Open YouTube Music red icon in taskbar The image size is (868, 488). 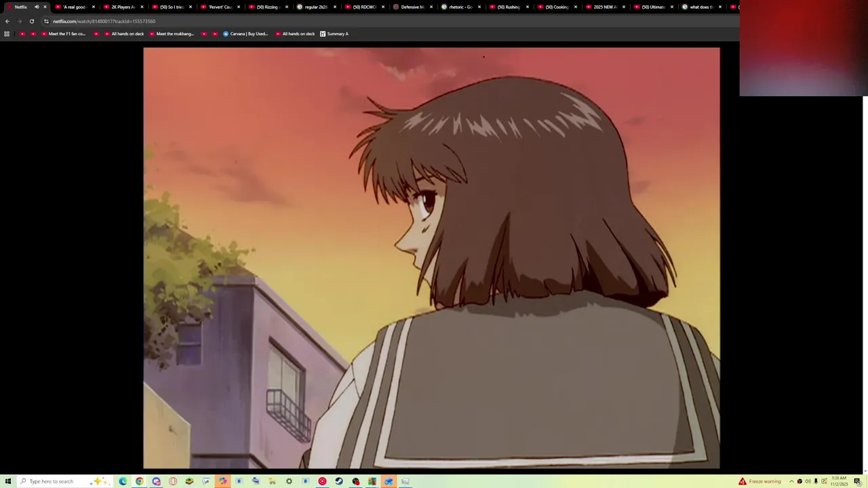(322, 481)
